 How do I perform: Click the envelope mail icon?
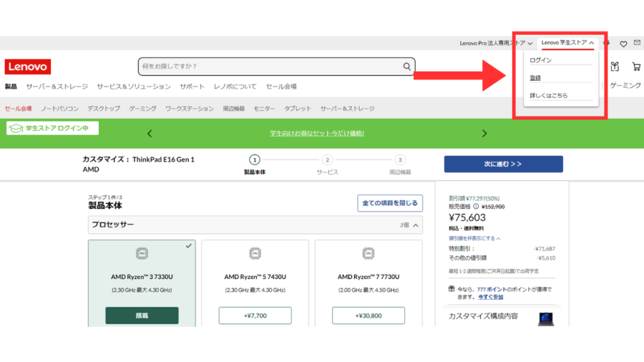[636, 43]
